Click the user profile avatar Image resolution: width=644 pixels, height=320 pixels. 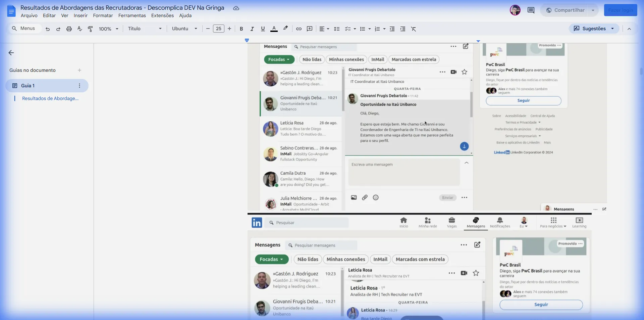pyautogui.click(x=515, y=10)
